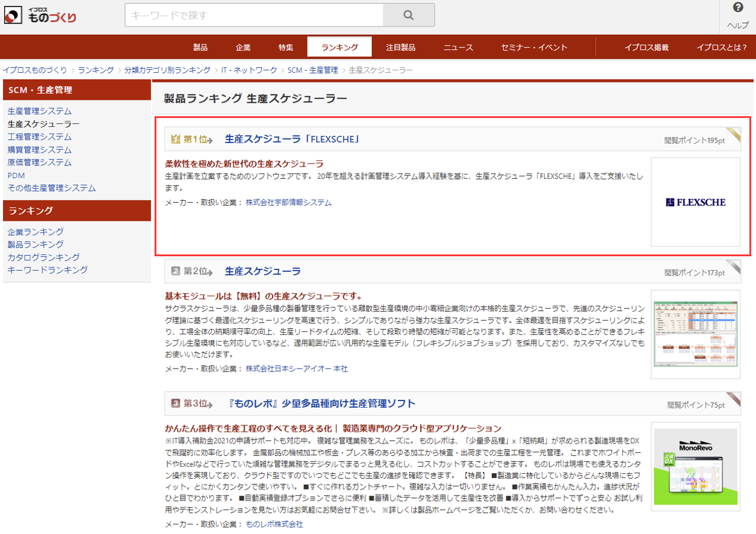Open 原価管理システム in the sidebar
Viewport: 756px width, 534px height.
(x=40, y=162)
